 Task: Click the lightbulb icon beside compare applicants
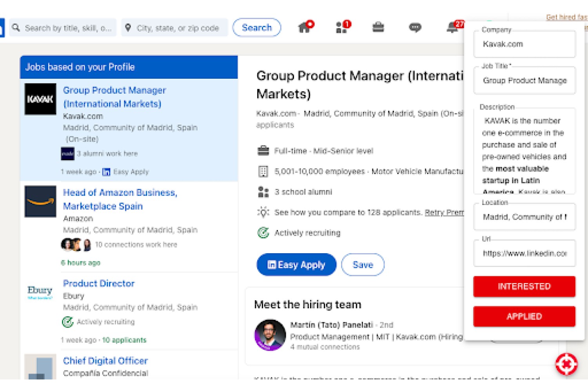[x=263, y=212]
